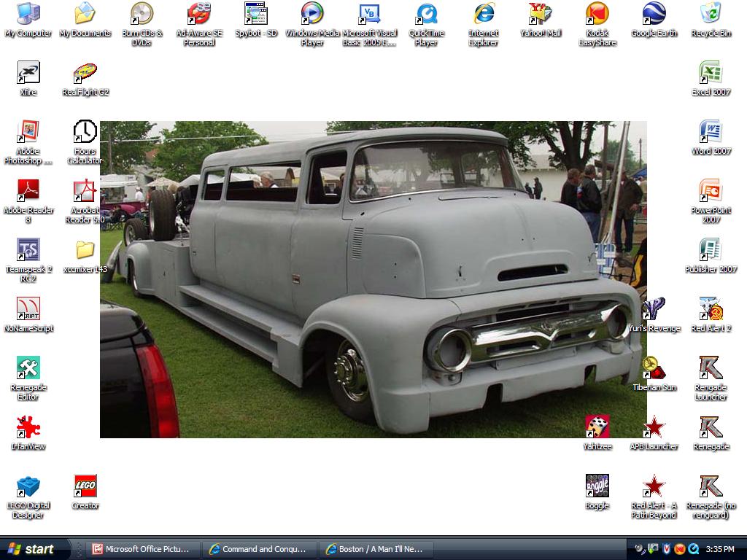Start the Yahtzee game
The image size is (747, 560).
point(597,427)
